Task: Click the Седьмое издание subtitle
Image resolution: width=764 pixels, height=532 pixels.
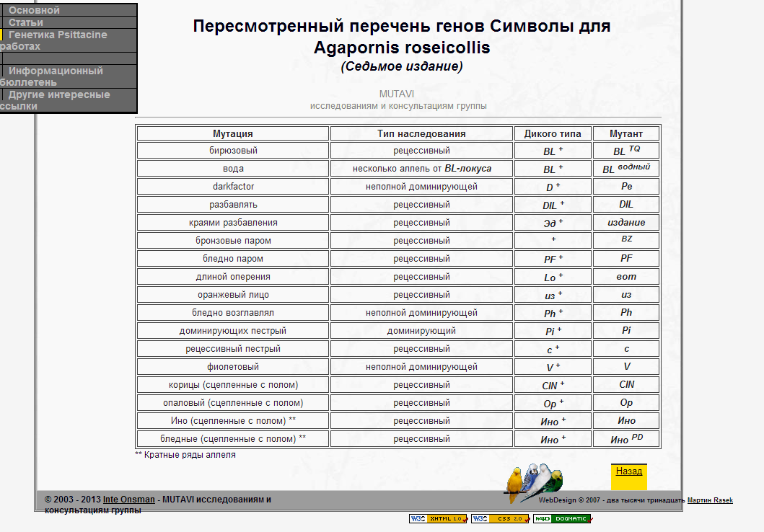Action: pos(402,66)
